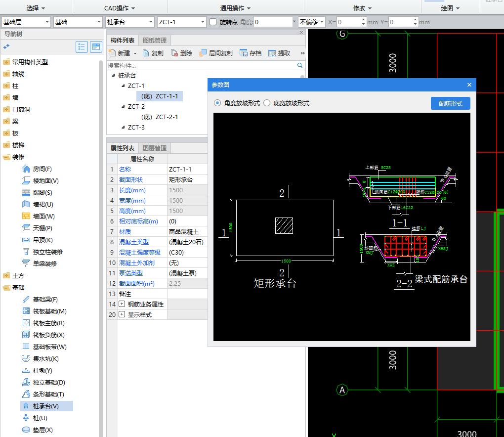Close the component list panel

coord(301,32)
